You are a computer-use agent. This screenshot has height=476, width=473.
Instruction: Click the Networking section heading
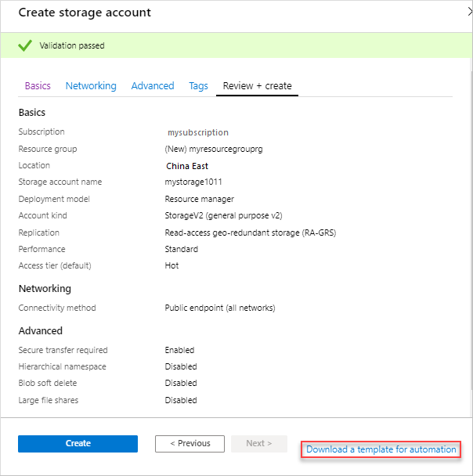coord(45,289)
